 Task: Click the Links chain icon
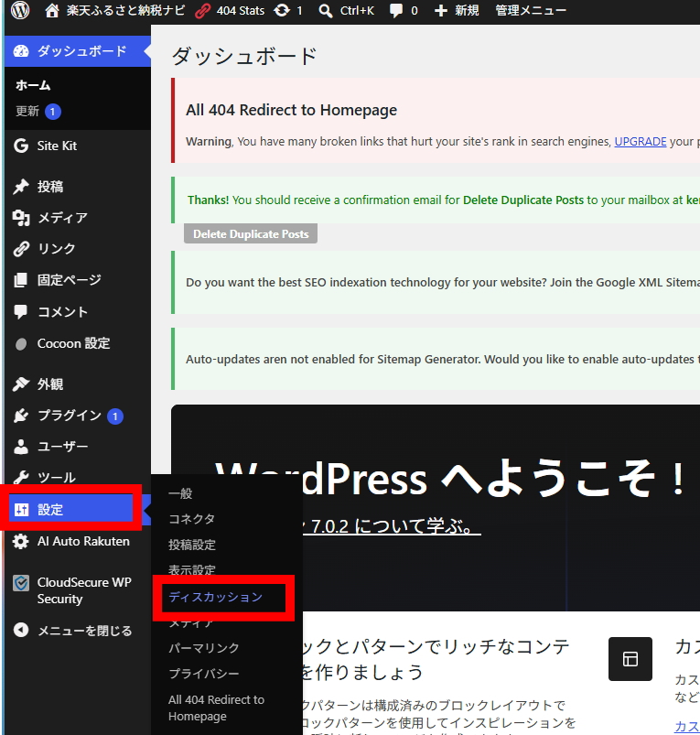(21, 248)
